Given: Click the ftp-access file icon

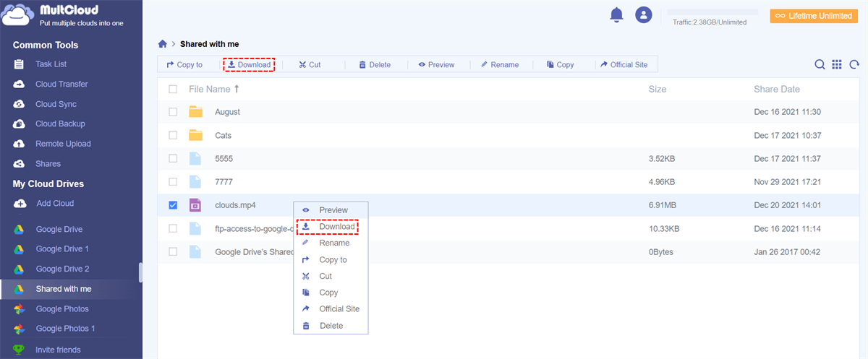Looking at the screenshot, I should pyautogui.click(x=195, y=228).
